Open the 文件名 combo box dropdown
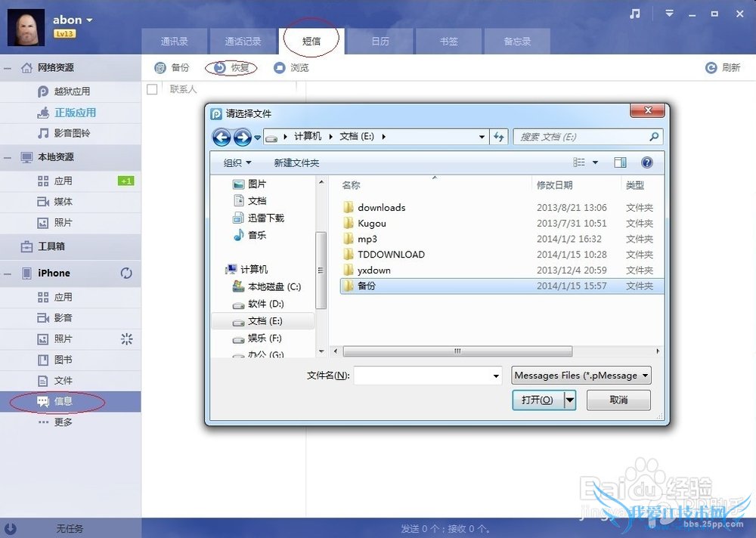 496,376
